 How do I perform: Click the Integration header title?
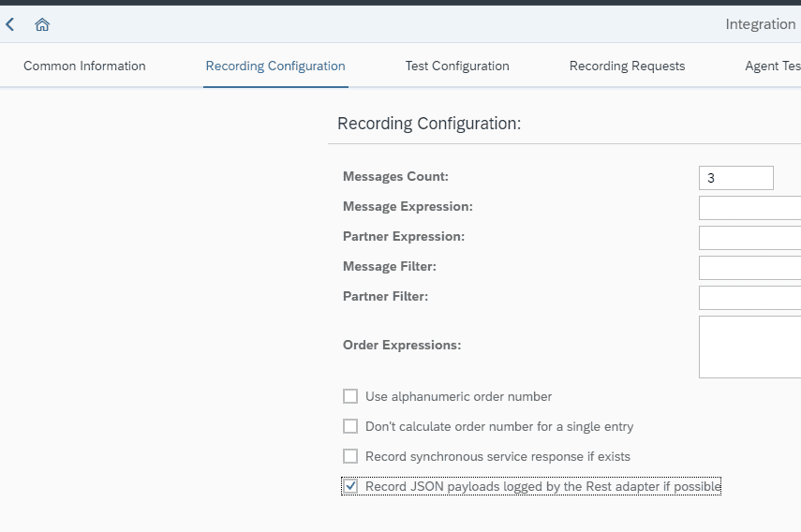click(x=760, y=24)
